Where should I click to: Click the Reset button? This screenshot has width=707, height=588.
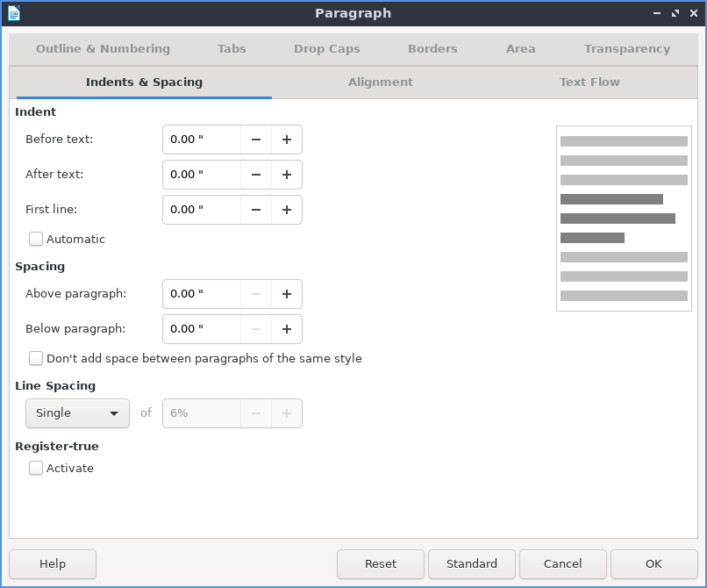coord(381,564)
